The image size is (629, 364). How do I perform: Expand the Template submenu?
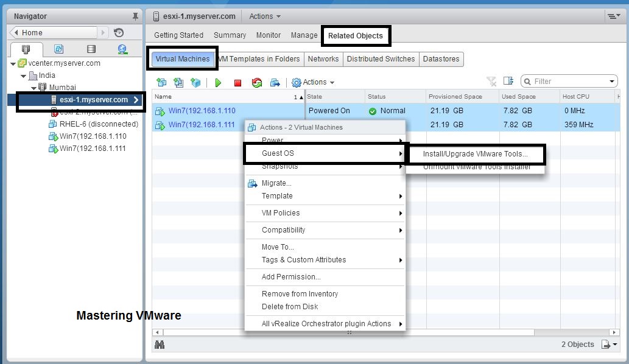click(400, 196)
